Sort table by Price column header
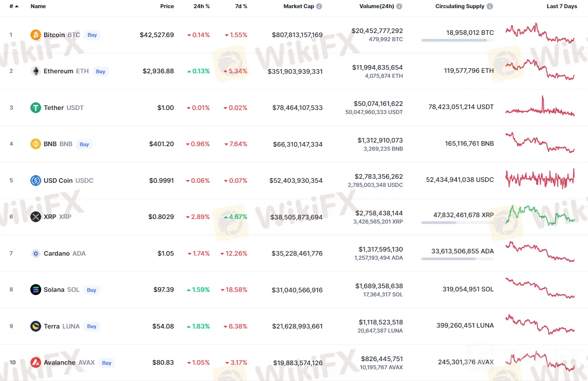Image resolution: width=588 pixels, height=381 pixels. [x=167, y=6]
